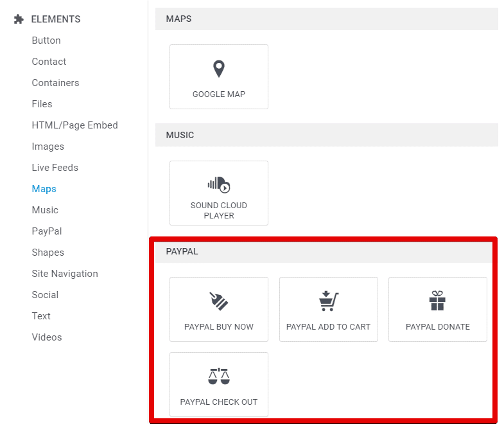Select Containers in the elements list
This screenshot has width=504, height=426.
point(55,83)
